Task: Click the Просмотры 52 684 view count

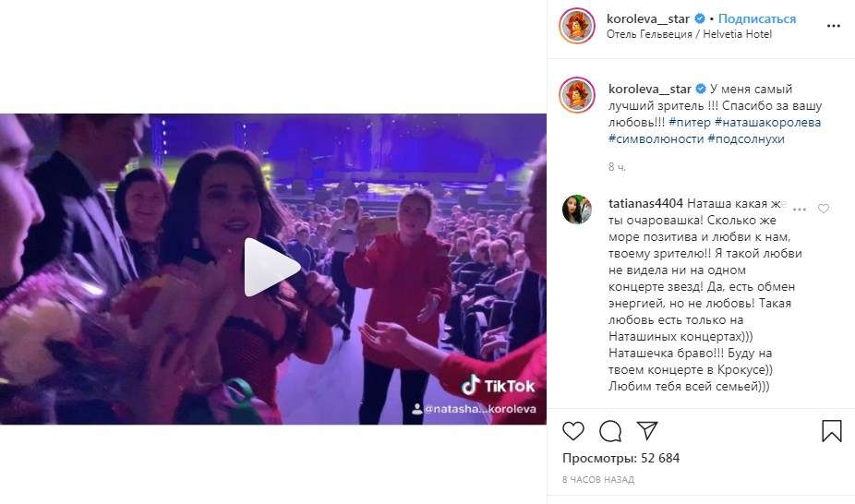Action: coord(621,458)
